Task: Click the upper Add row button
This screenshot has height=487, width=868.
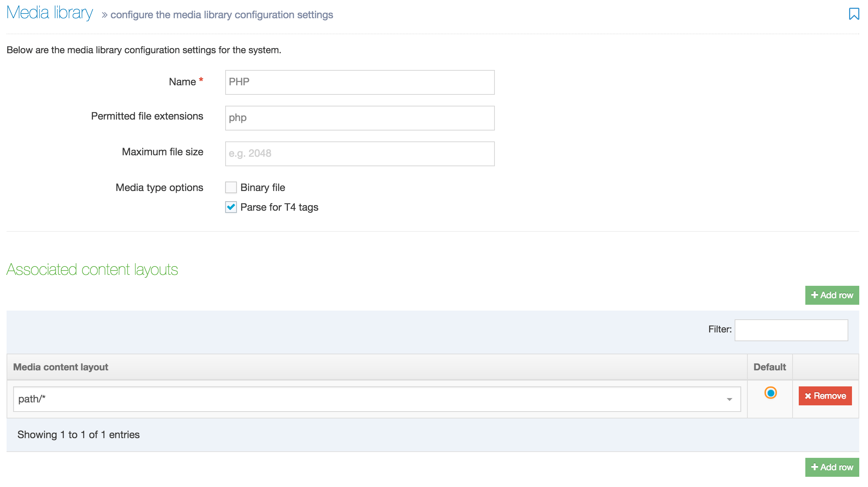Action: tap(832, 295)
